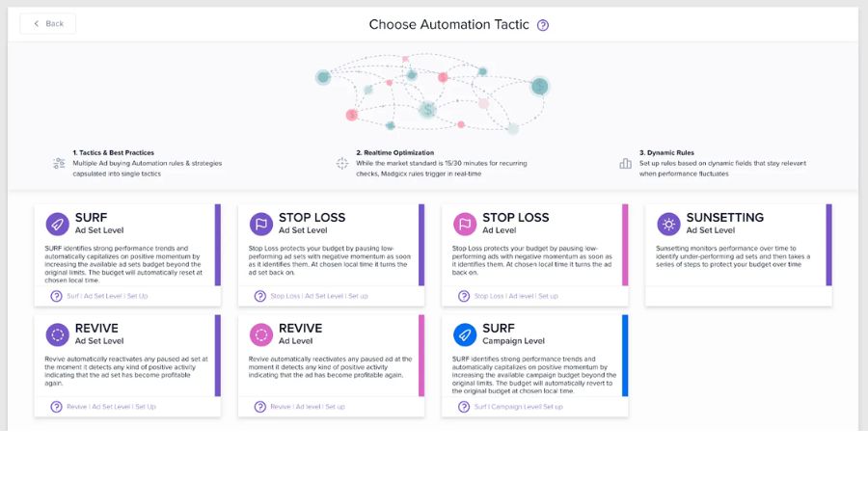Select the Revive Ad Set Level circle icon

tap(57, 334)
